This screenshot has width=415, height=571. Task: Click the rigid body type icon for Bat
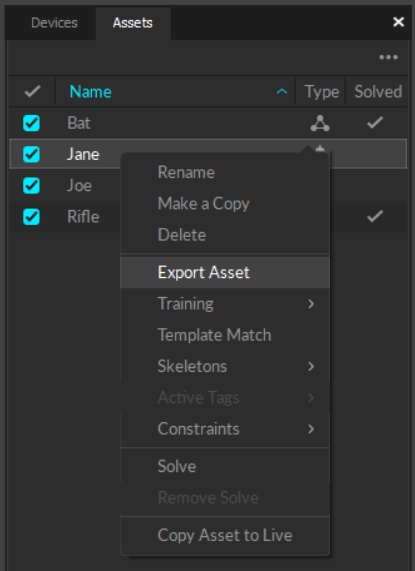320,123
